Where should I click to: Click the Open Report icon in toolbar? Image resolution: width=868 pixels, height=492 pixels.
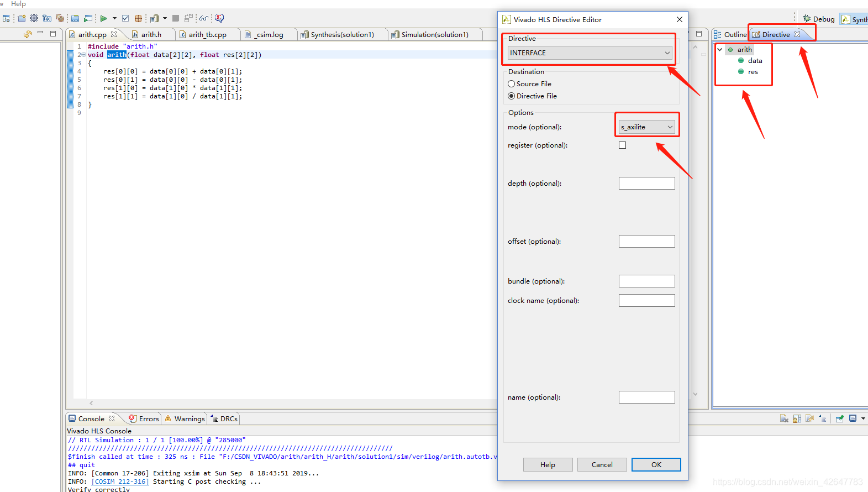[x=154, y=18]
